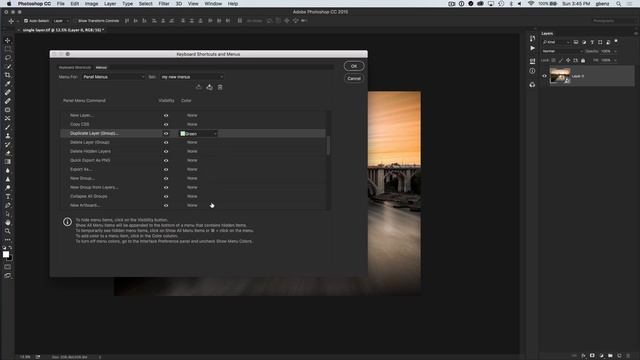
Task: Open the Filter menu
Action: coord(164,4)
